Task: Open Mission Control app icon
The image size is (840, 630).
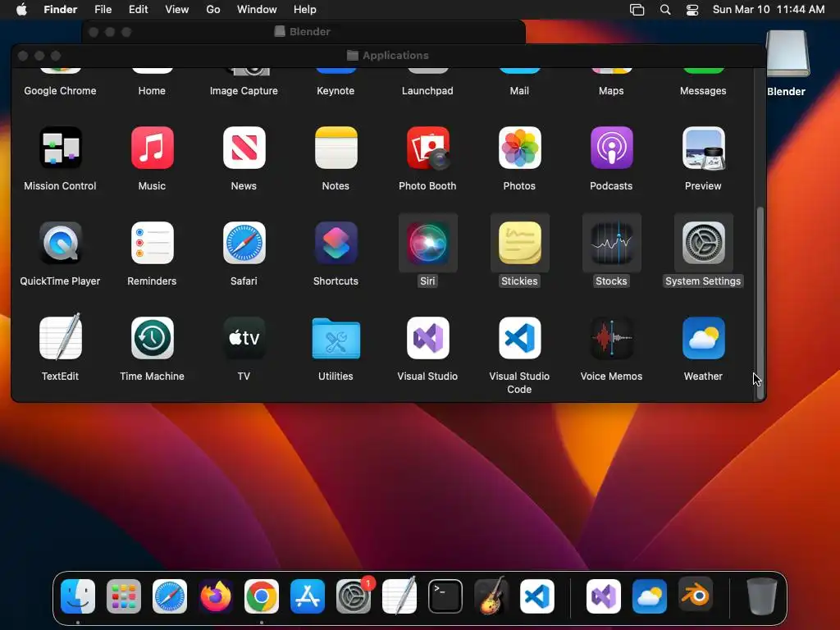Action: pyautogui.click(x=60, y=148)
